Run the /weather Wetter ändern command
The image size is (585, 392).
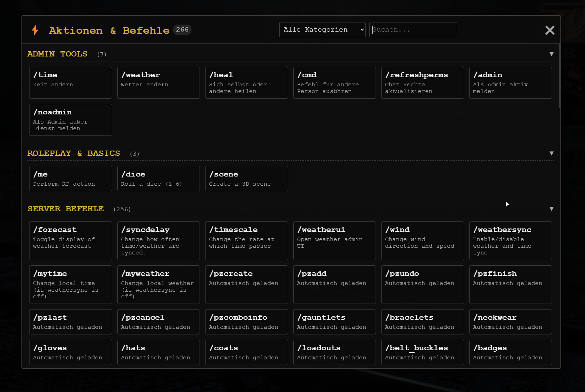click(158, 82)
